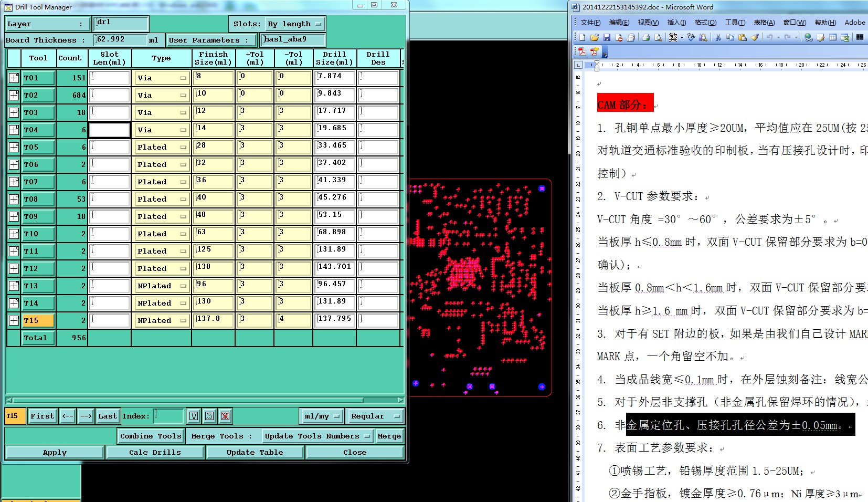Screen dimensions: 868x502
Task: Click User Parameters button
Action: pos(211,40)
